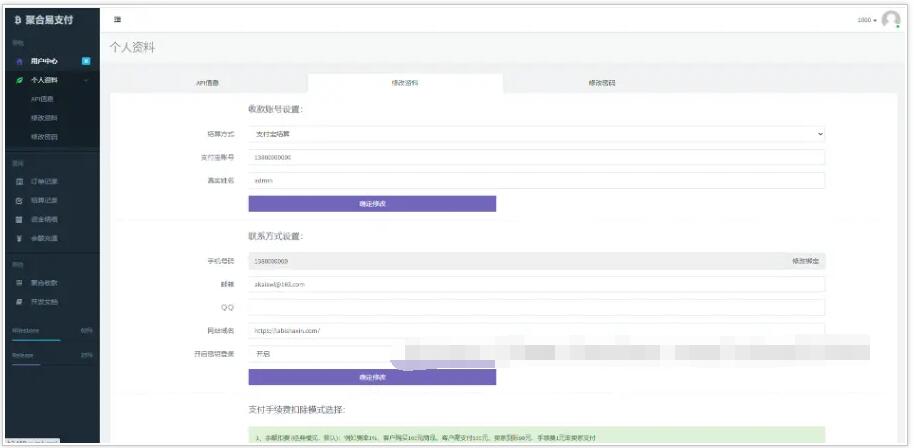
Task: Switch to the API信息 tab
Action: pyautogui.click(x=208, y=83)
